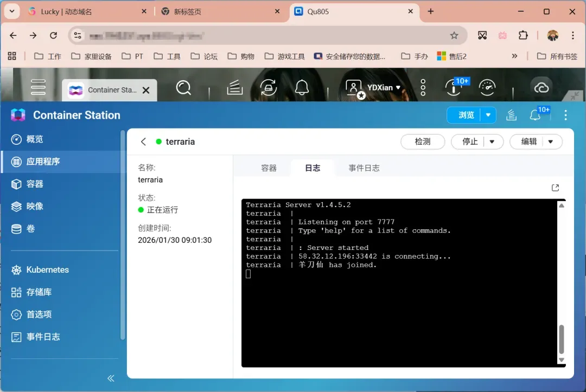
Task: Click the myQNAPcloud cloud icon
Action: [x=541, y=87]
